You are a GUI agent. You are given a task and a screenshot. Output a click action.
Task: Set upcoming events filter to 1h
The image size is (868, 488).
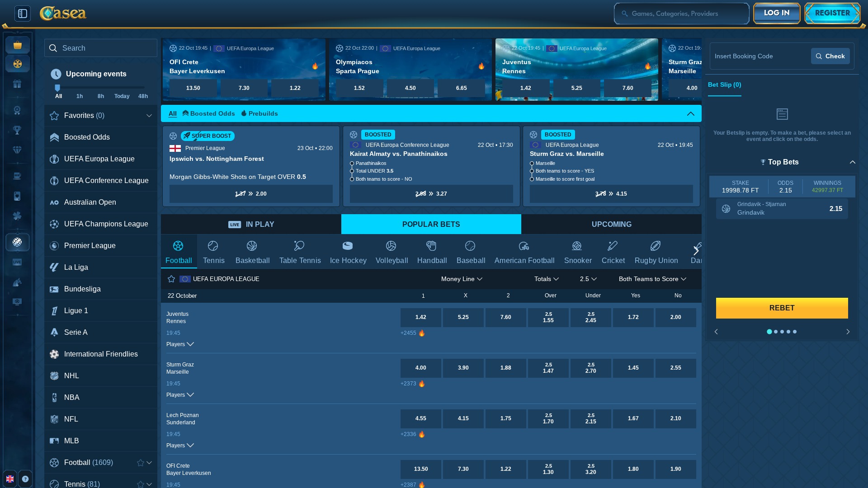pyautogui.click(x=80, y=96)
